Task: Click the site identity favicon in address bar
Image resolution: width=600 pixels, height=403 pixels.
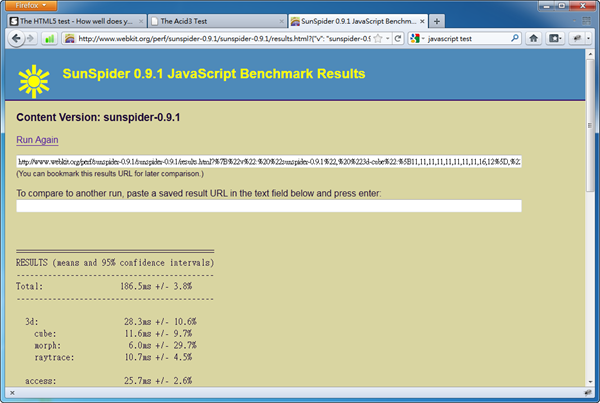Action: (69, 39)
